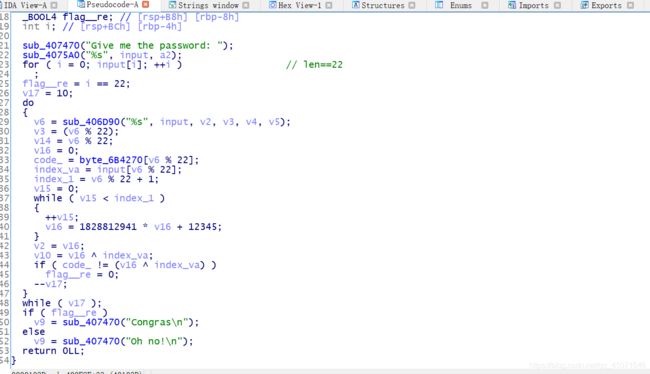650x374 pixels.
Task: Close the Strings window tab
Action: coord(246,5)
